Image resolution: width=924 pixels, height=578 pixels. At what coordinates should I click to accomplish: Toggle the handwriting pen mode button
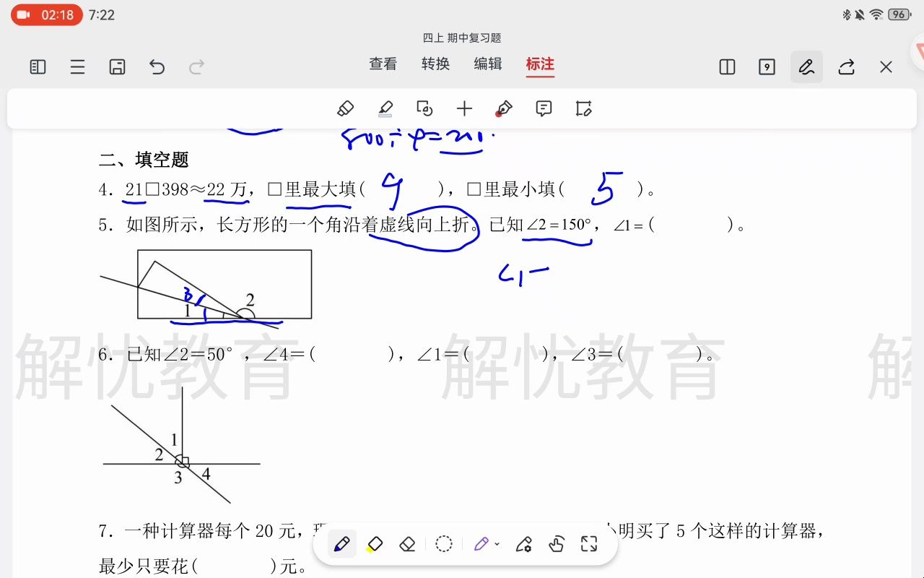coord(806,67)
